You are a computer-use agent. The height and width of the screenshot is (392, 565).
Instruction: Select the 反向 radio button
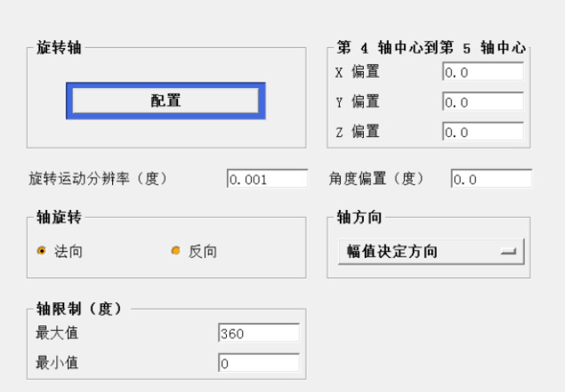pos(176,252)
